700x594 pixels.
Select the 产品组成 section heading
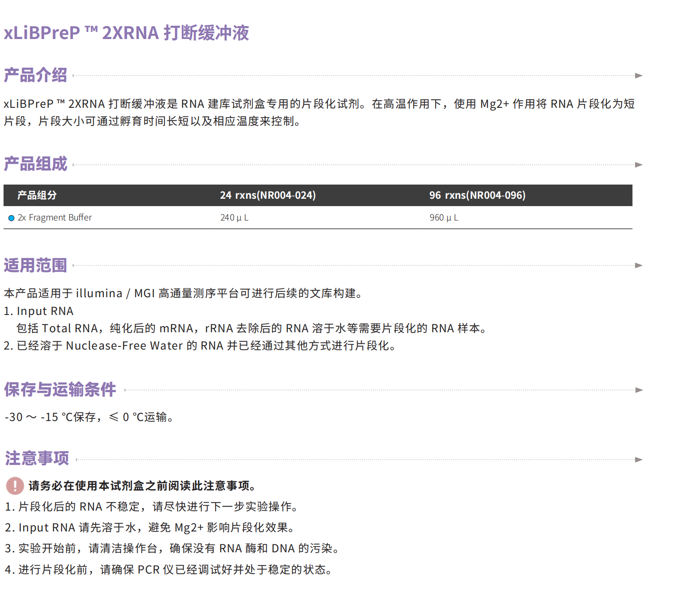tap(35, 164)
